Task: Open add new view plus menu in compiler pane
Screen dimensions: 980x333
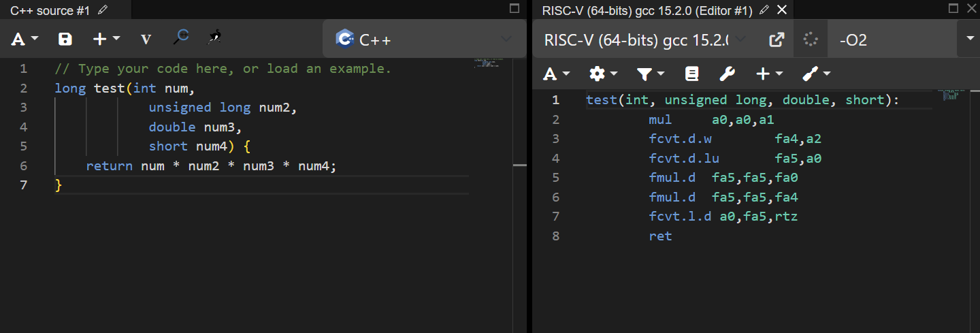Action: tap(770, 74)
